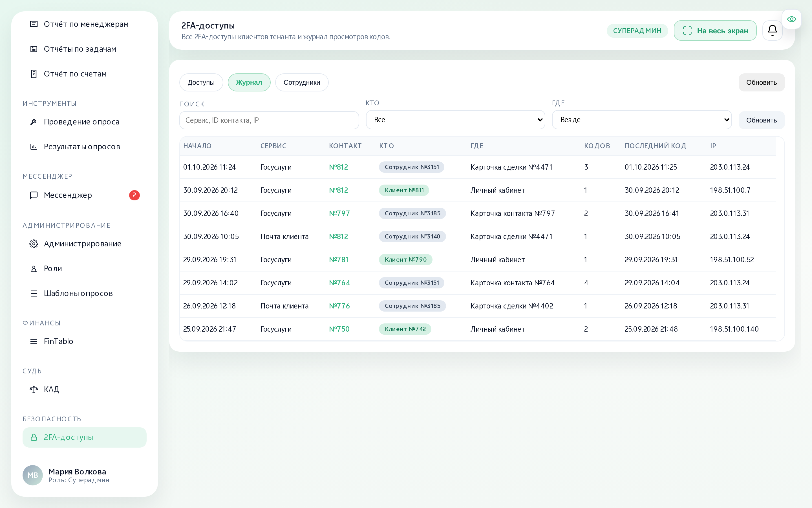Open contact №750 link

(x=339, y=329)
